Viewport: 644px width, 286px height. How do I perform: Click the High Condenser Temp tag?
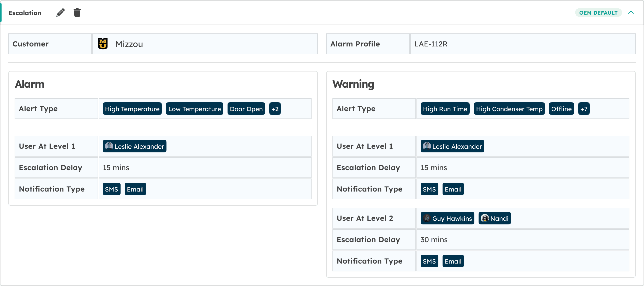tap(509, 109)
